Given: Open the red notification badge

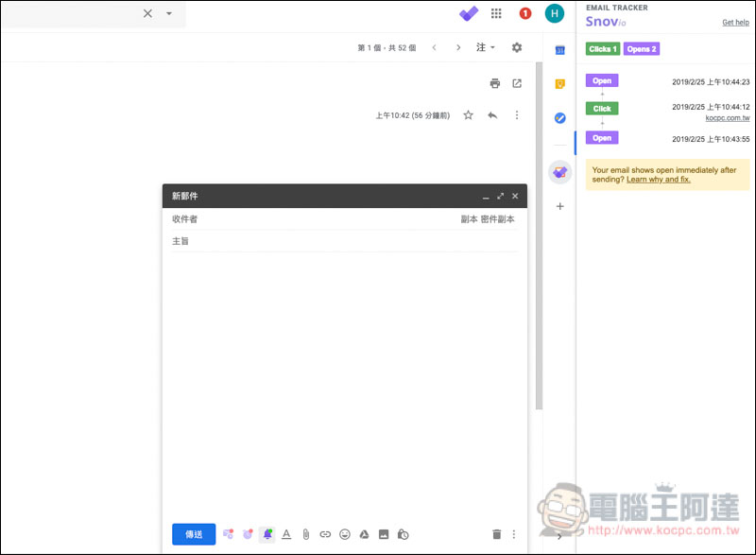Looking at the screenshot, I should coord(525,13).
